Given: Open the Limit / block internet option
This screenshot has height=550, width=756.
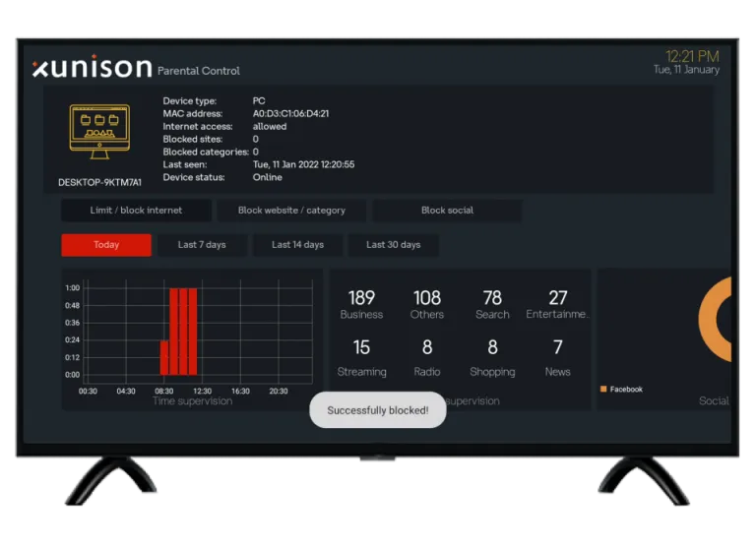Looking at the screenshot, I should (x=136, y=211).
